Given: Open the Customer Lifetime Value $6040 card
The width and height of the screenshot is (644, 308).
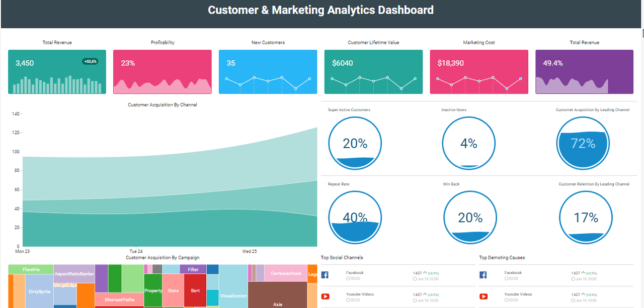Looking at the screenshot, I should coord(373,72).
